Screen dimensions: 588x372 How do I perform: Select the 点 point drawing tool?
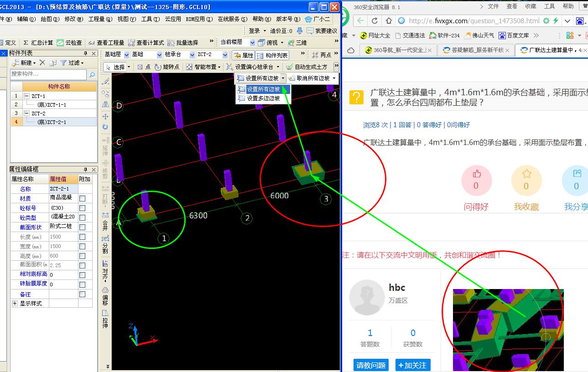144,67
